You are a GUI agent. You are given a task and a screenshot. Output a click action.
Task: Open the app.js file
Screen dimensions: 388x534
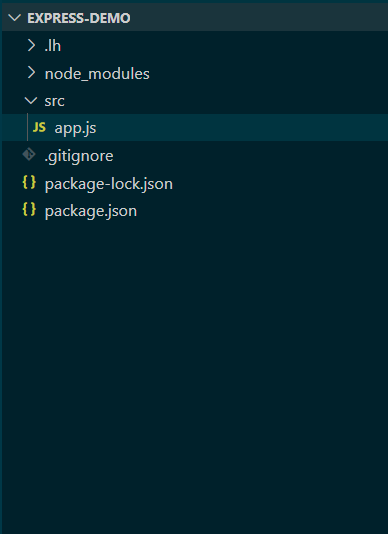click(x=75, y=128)
